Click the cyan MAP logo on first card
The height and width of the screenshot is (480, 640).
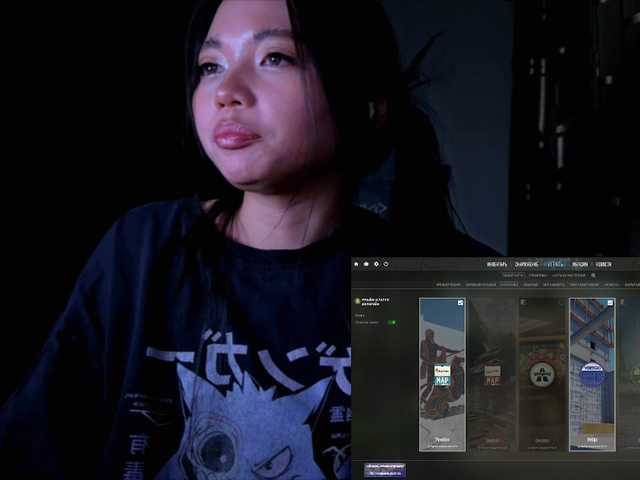(x=442, y=376)
